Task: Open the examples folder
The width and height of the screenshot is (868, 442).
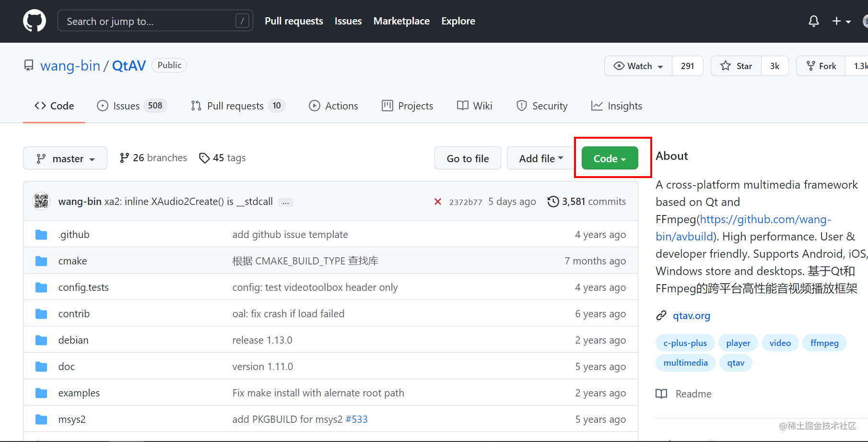Action: pos(79,393)
